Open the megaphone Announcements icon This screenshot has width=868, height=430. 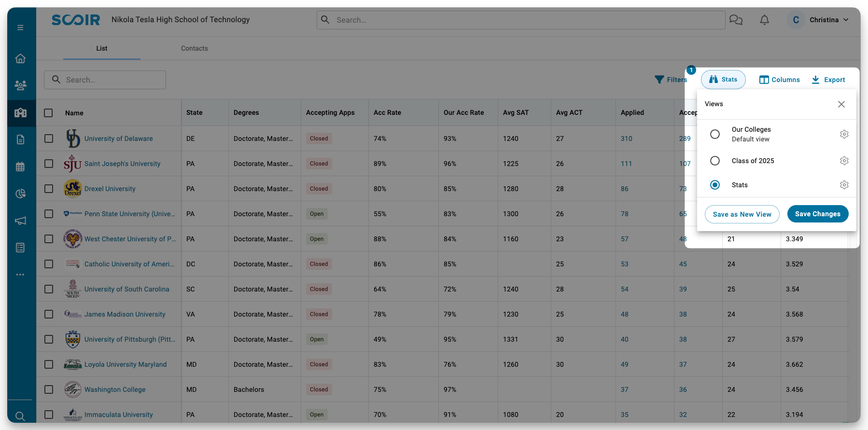20,221
